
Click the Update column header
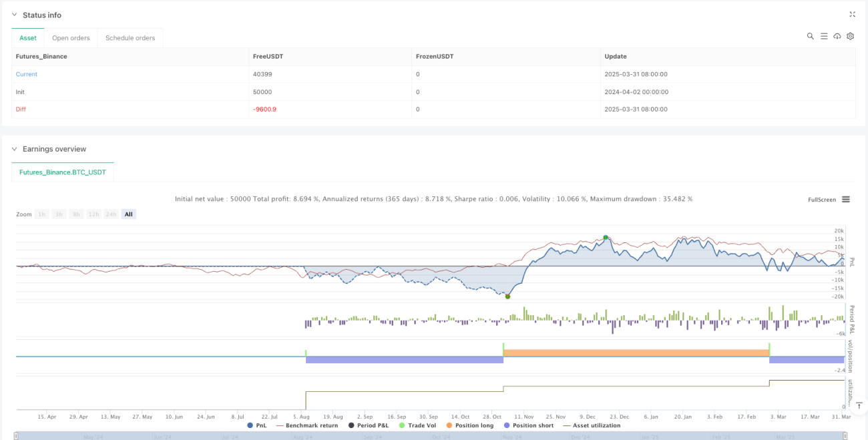click(616, 57)
